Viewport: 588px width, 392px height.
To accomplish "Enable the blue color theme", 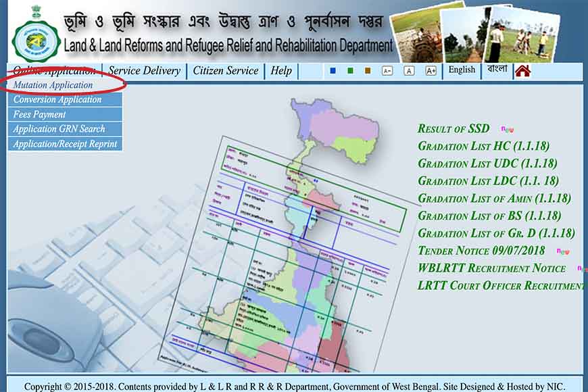I will click(331, 70).
